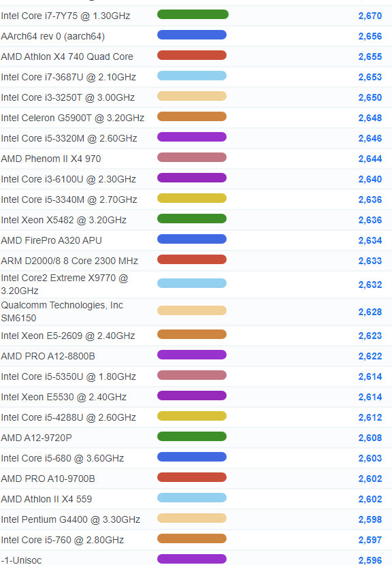Click the 2,598 score value
Viewport: 392px width, 565px height.
(x=370, y=519)
